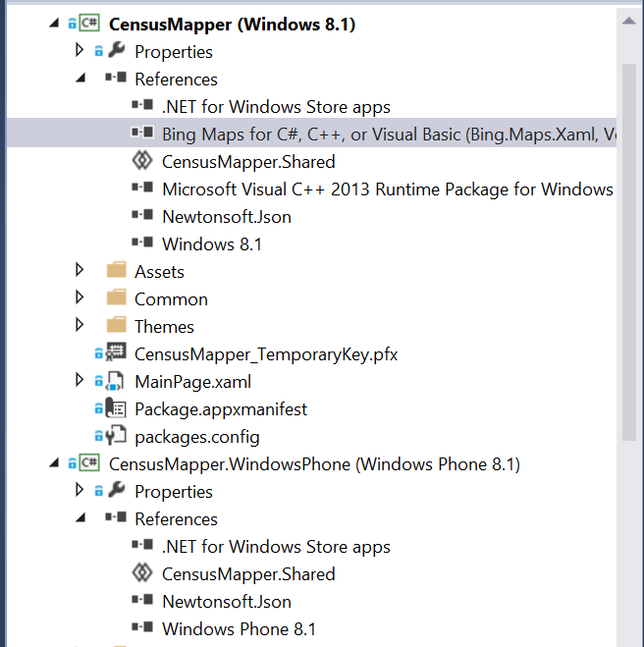Click the CensusMapper_TemporaryKey.pfx certificate icon
Viewport: 644px width, 647px height.
tap(115, 353)
